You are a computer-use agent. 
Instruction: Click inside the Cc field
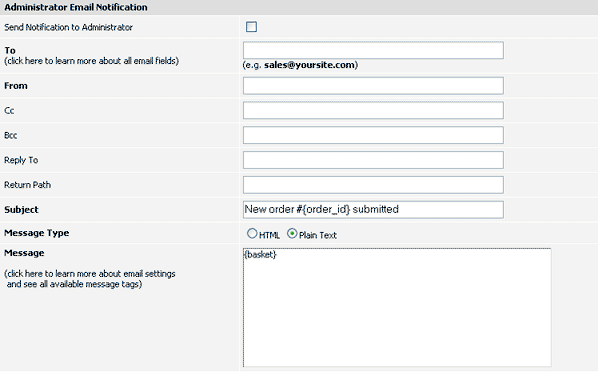(373, 111)
